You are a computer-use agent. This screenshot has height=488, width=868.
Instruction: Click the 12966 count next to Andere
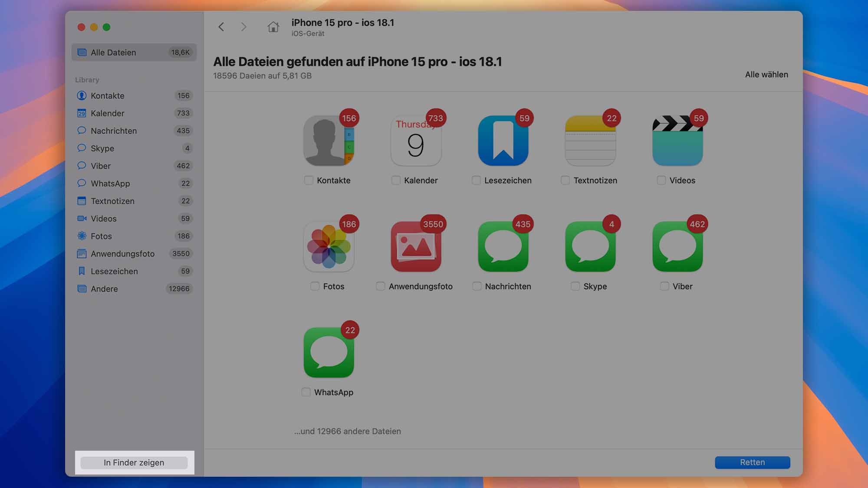[179, 289]
